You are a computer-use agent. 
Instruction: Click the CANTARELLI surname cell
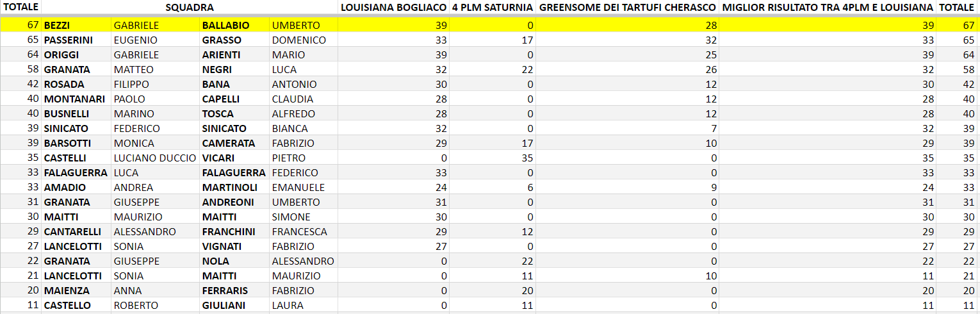73,231
